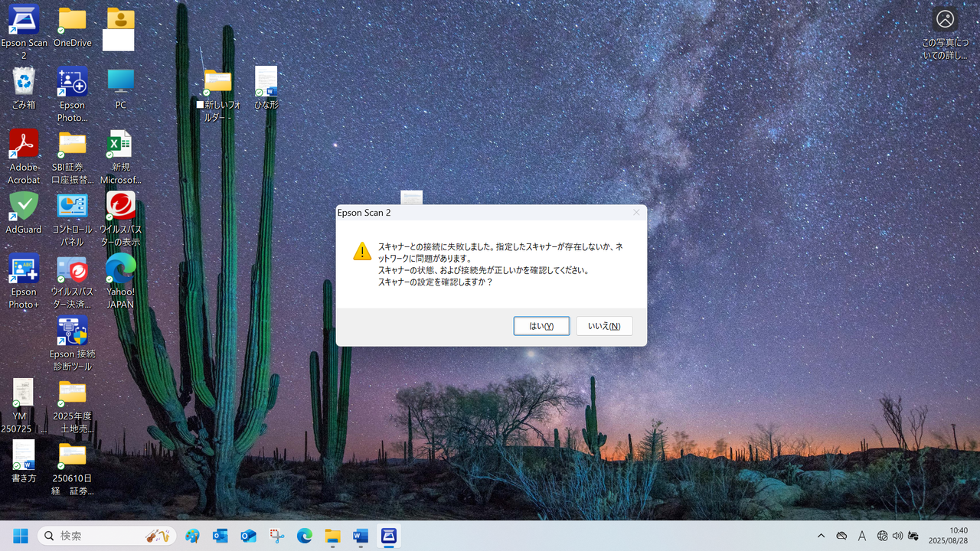This screenshot has width=980, height=551.
Task: Expand the hidden system tray icons chevron
Action: (822, 536)
